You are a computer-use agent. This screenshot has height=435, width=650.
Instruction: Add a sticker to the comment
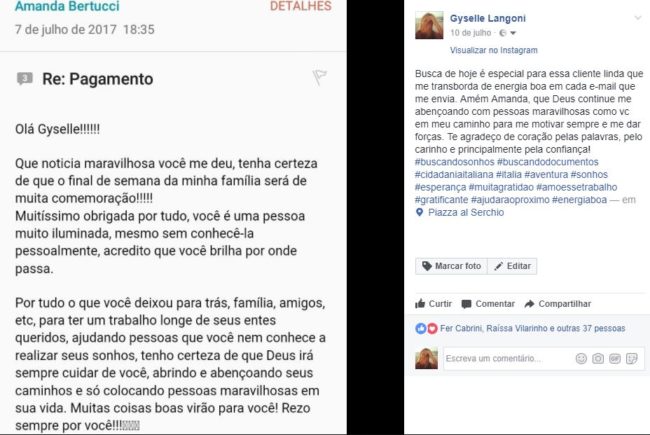[631, 358]
